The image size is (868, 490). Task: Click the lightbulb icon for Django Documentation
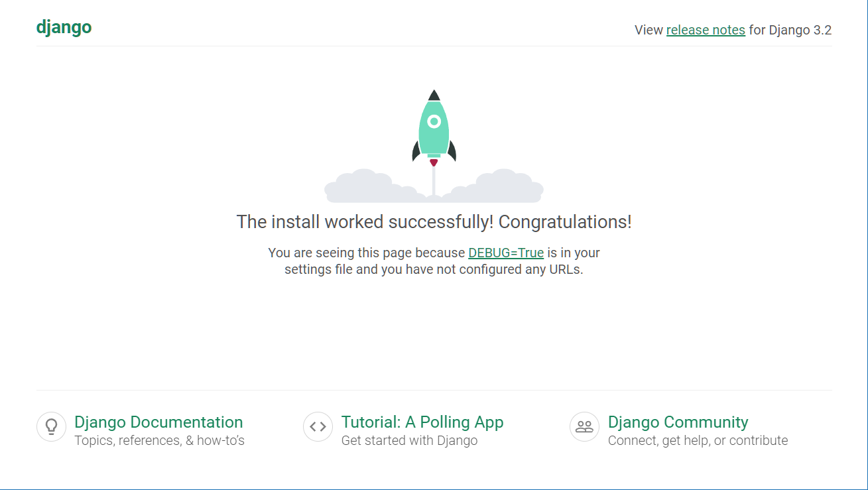point(51,426)
